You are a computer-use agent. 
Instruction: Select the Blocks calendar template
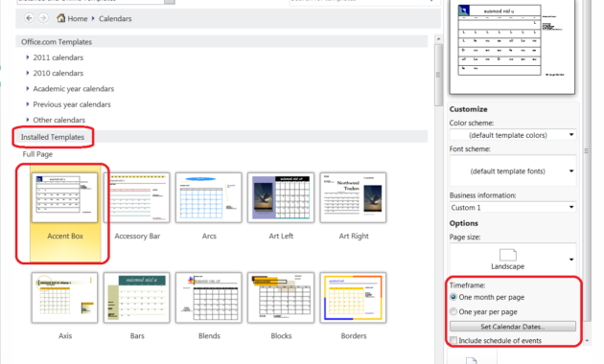pyautogui.click(x=281, y=298)
